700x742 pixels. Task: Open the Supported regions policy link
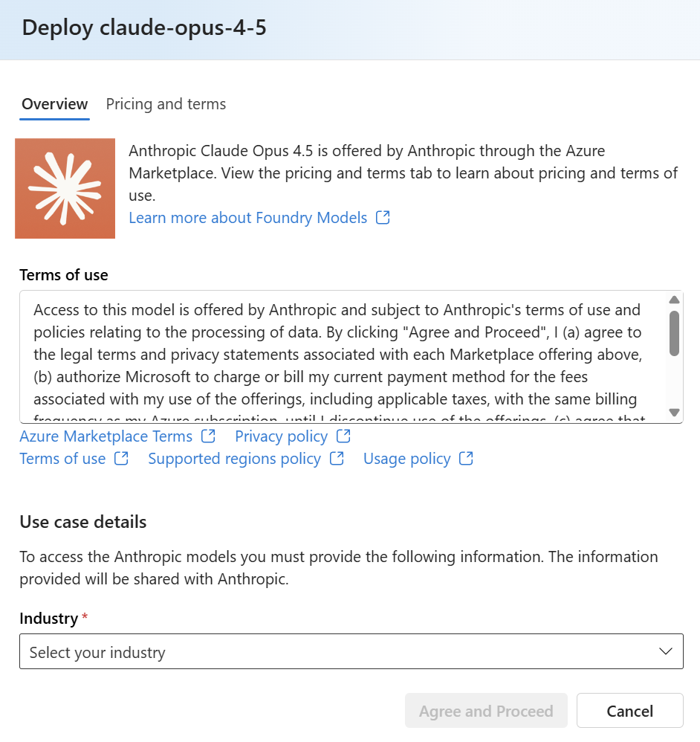tap(234, 459)
